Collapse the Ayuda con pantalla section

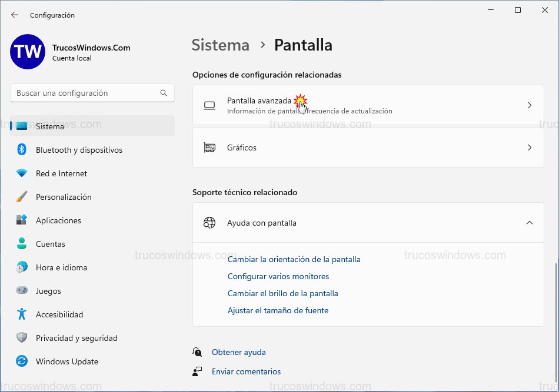pyautogui.click(x=529, y=223)
